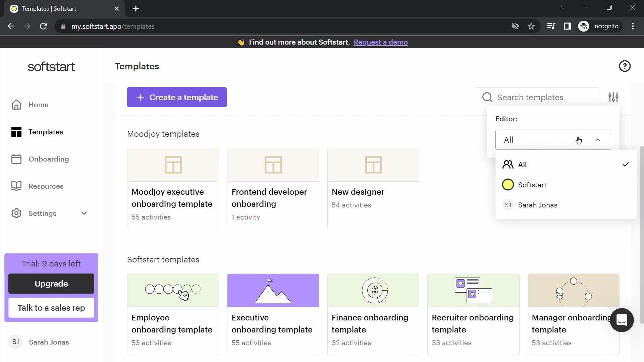Expand Settings submenu arrow
The height and width of the screenshot is (362, 644).
[84, 214]
